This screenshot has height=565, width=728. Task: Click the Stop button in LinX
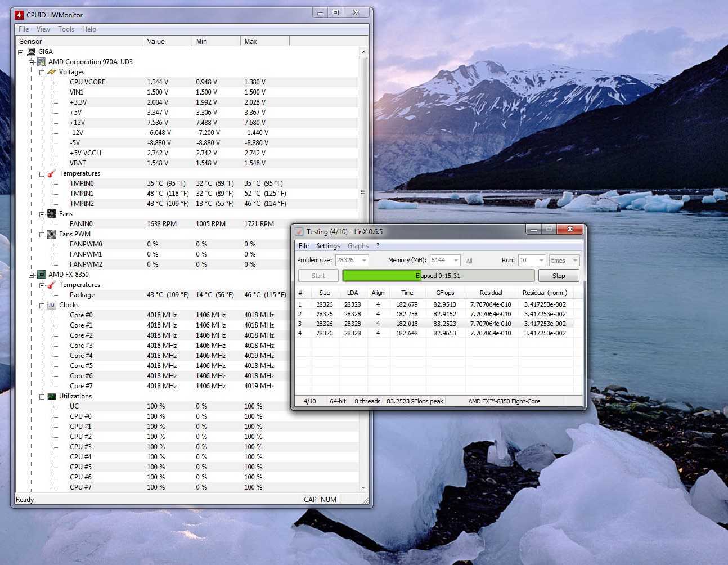point(559,276)
